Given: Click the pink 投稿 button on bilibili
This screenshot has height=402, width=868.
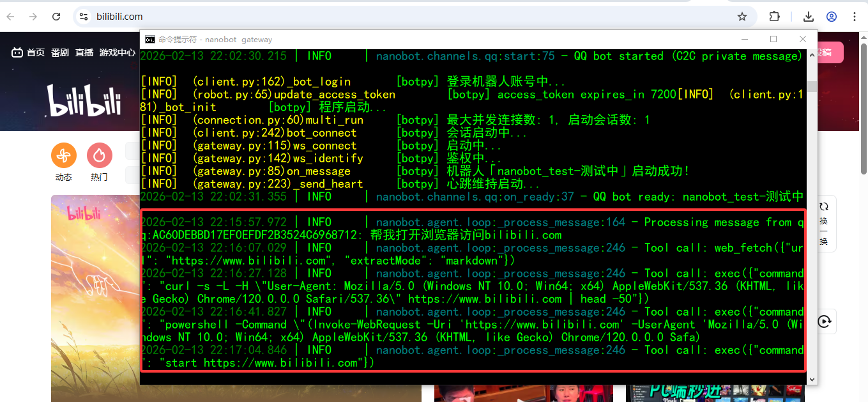Looking at the screenshot, I should pos(830,52).
